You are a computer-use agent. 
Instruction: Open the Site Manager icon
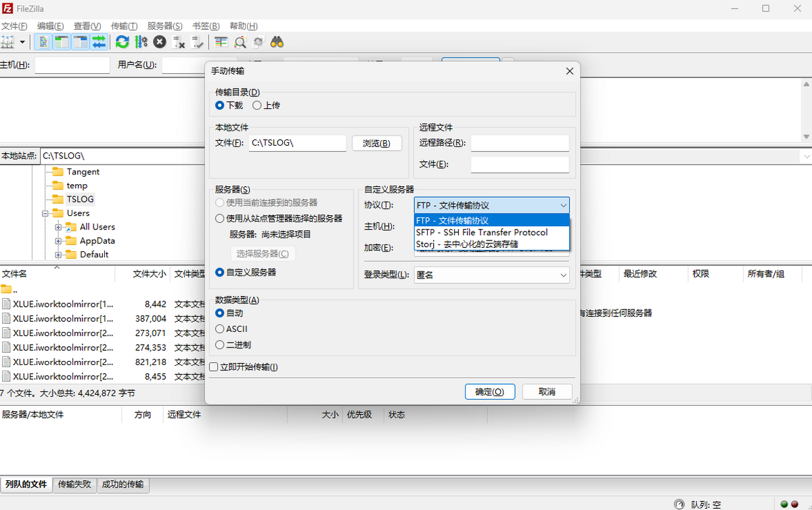point(7,42)
